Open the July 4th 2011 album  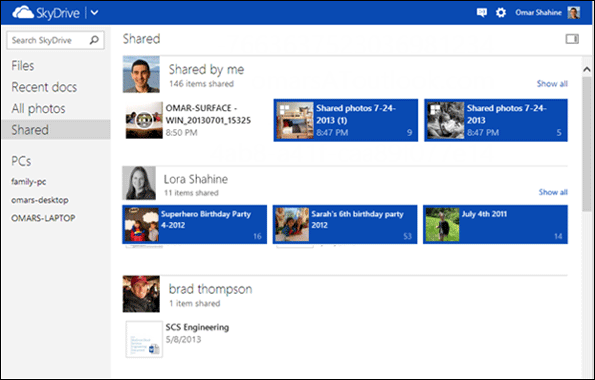point(495,224)
